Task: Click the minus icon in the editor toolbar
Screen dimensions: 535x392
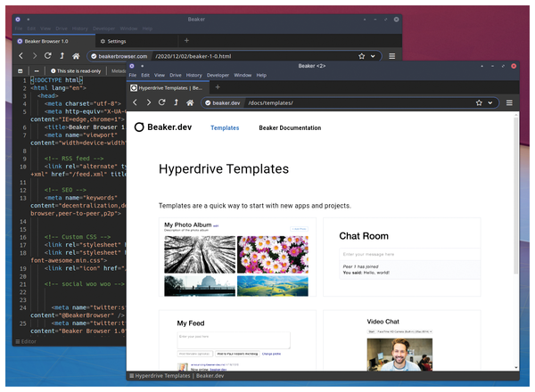Action: (x=37, y=71)
